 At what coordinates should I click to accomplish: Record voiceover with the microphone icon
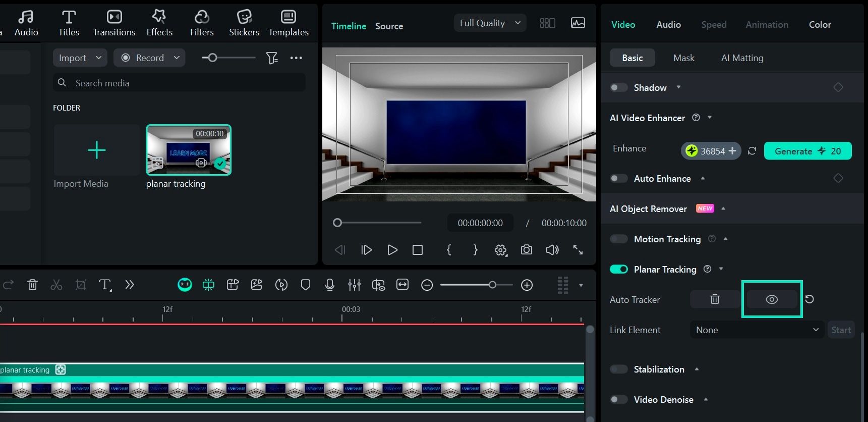pyautogui.click(x=330, y=285)
